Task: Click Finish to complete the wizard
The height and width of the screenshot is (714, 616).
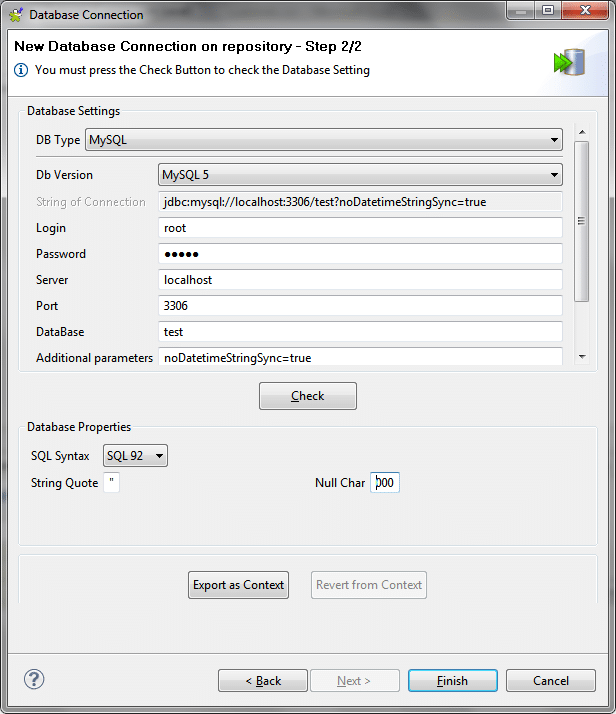Action: [452, 681]
